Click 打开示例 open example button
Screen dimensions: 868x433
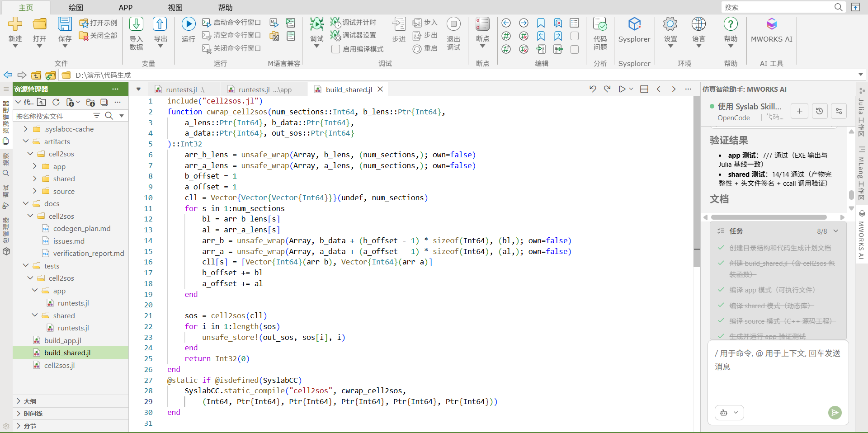(x=98, y=23)
